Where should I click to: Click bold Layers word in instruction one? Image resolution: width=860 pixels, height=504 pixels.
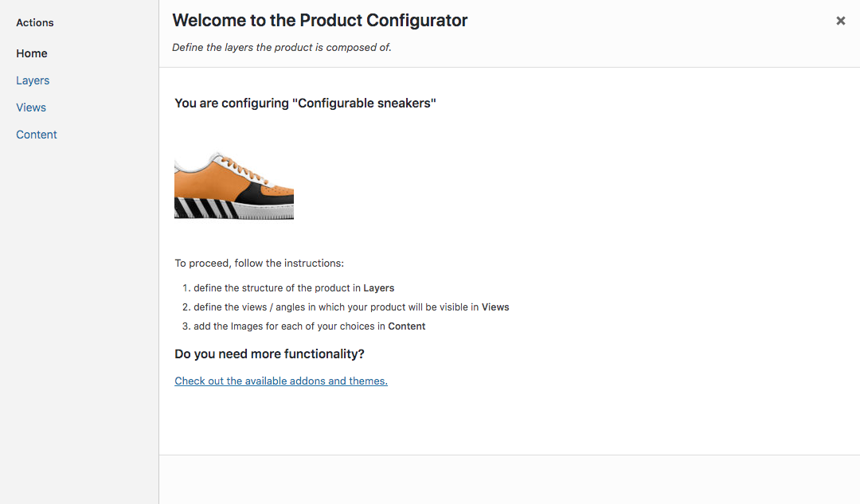pyautogui.click(x=378, y=288)
